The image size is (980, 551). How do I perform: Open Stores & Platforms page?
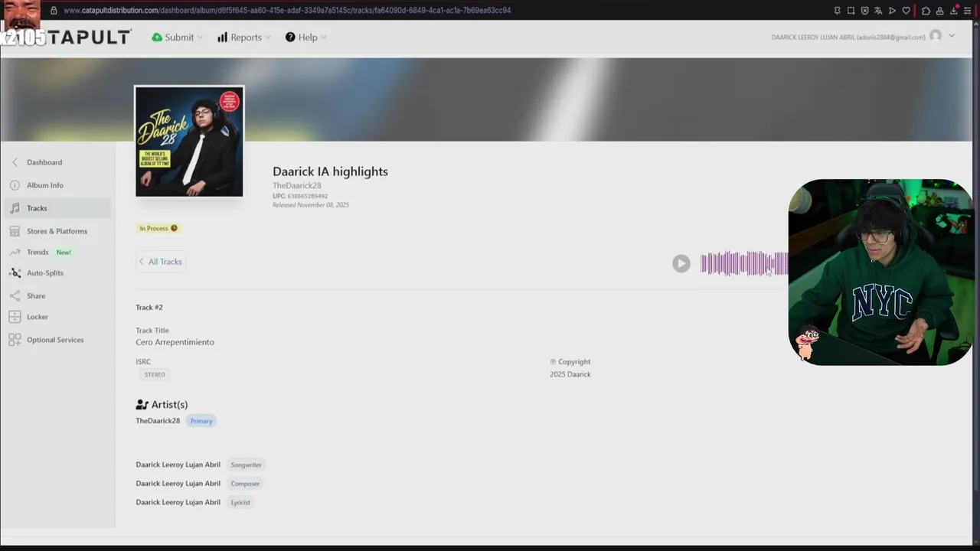57,231
